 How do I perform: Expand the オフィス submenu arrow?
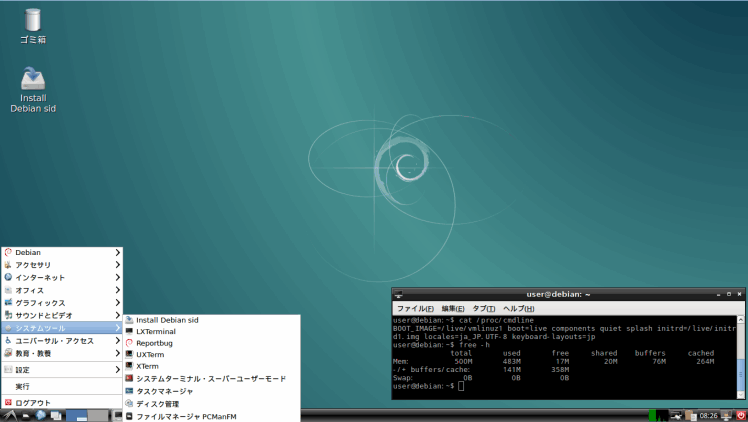pos(117,290)
